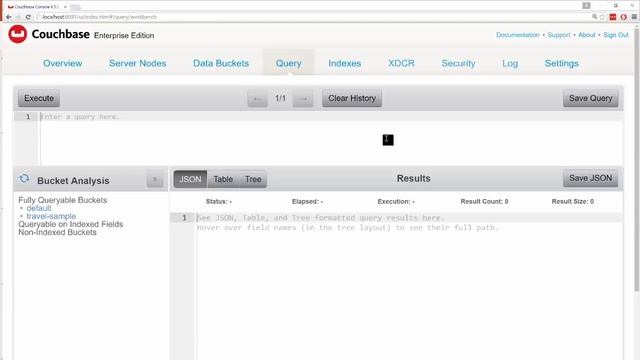Open the Security tab
Screen dimensions: 640x360
coord(458,63)
